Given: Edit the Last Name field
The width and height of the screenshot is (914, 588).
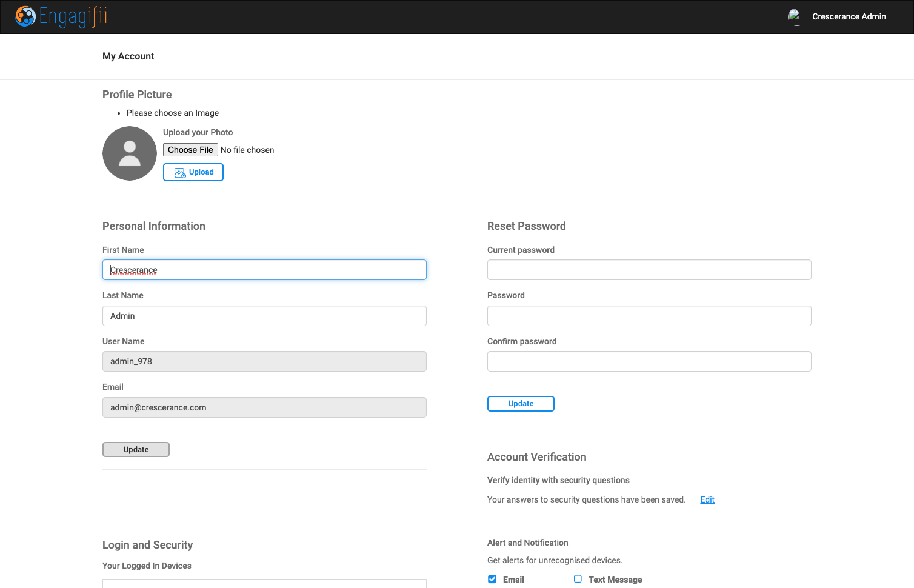Looking at the screenshot, I should (x=264, y=316).
